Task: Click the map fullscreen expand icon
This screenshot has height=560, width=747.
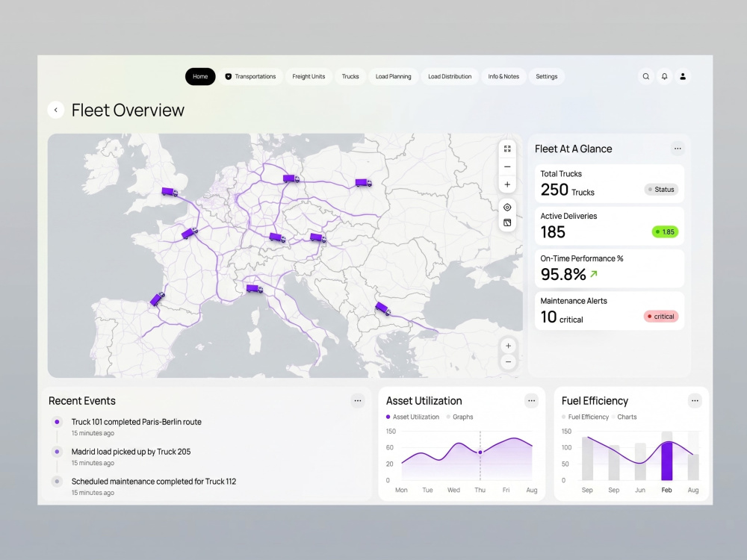Action: pyautogui.click(x=507, y=149)
